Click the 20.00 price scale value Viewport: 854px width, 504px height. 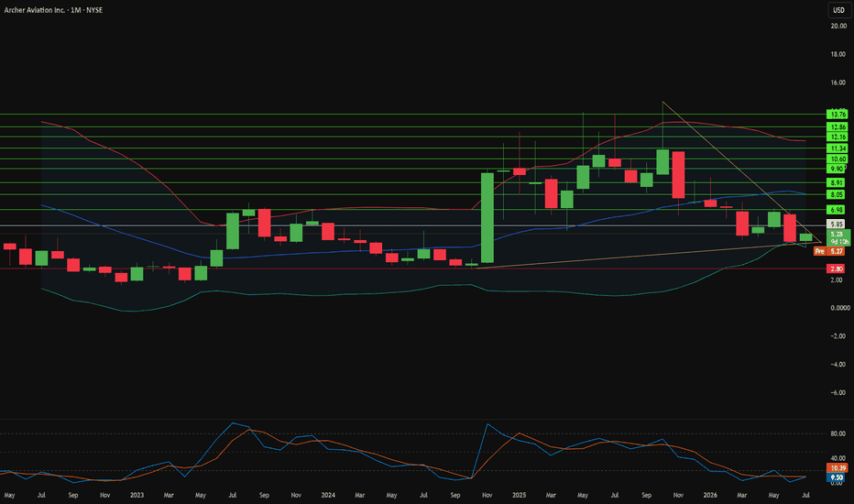click(838, 26)
